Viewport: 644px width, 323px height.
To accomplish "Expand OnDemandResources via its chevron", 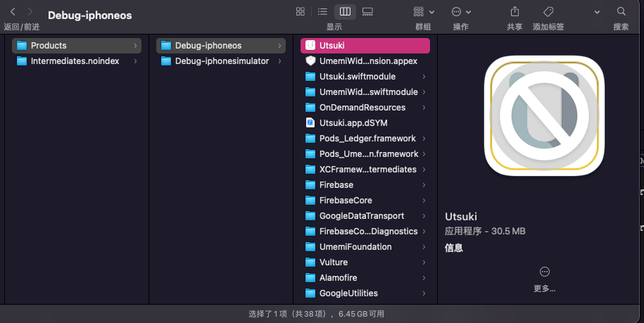I will (424, 108).
